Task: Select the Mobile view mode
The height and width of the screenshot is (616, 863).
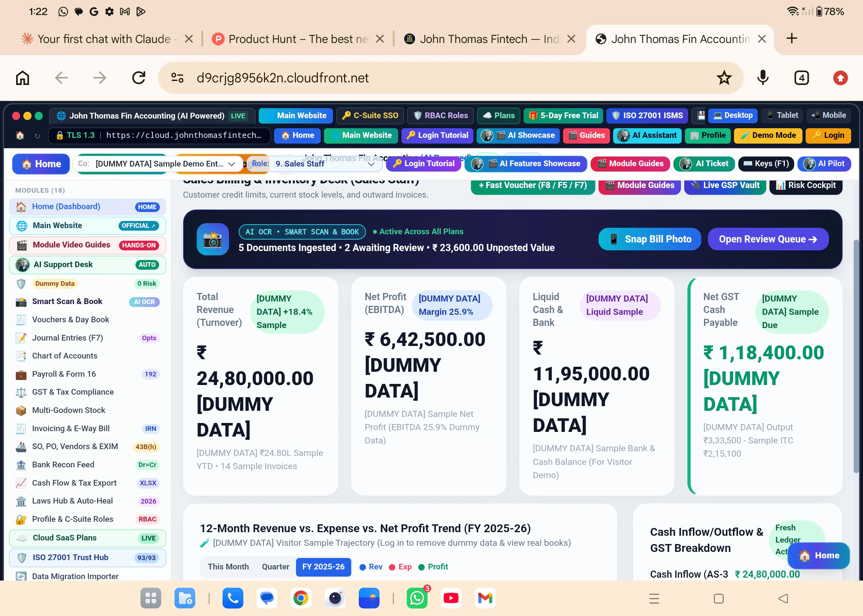Action: coord(828,115)
